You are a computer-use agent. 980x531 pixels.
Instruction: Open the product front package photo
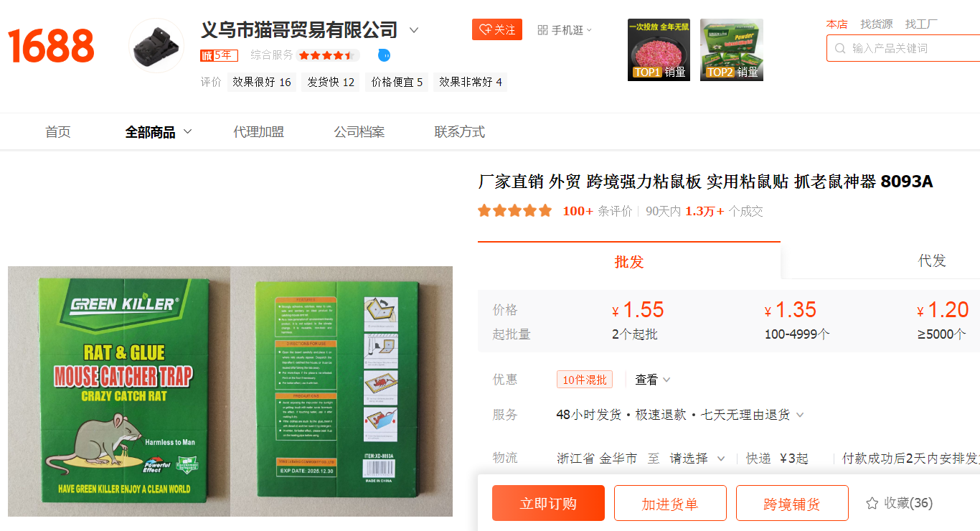(119, 392)
